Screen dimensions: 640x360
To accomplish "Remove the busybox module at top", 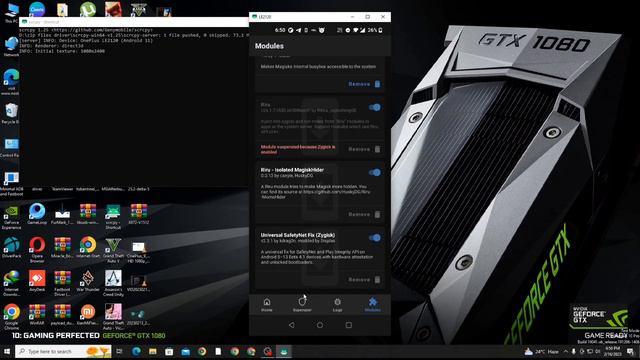I will [x=364, y=84].
